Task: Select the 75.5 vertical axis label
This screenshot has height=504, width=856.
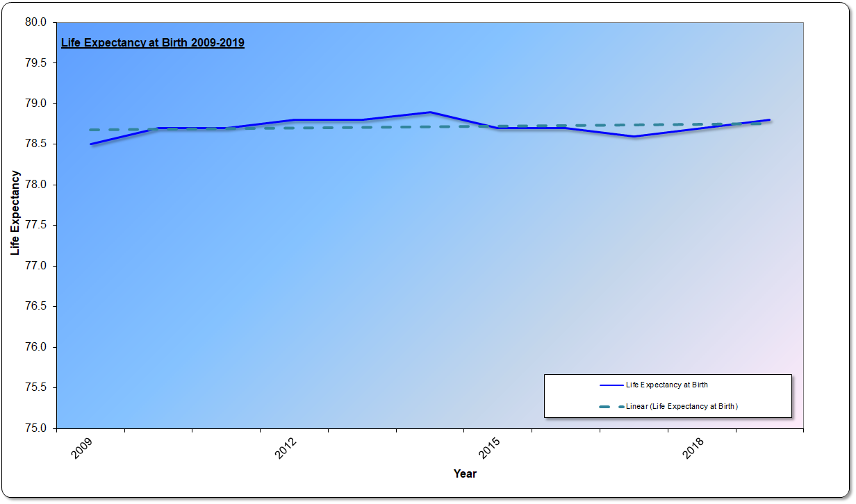Action: [35, 388]
